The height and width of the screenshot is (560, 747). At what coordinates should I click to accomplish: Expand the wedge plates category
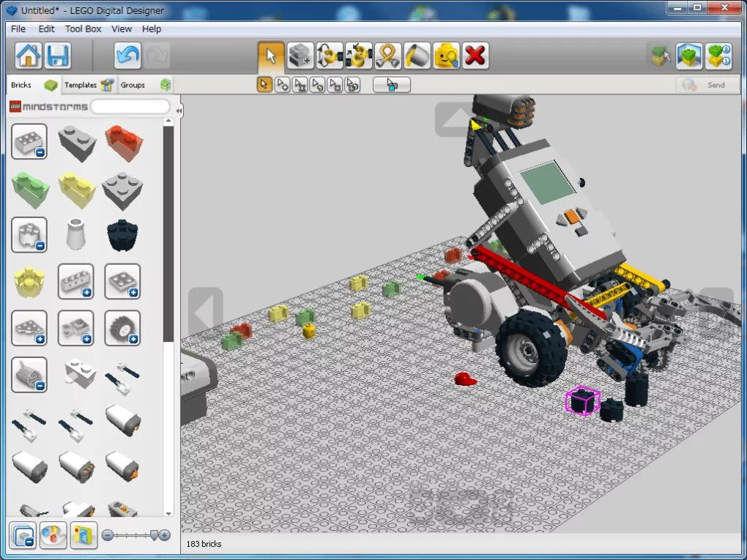29,328
